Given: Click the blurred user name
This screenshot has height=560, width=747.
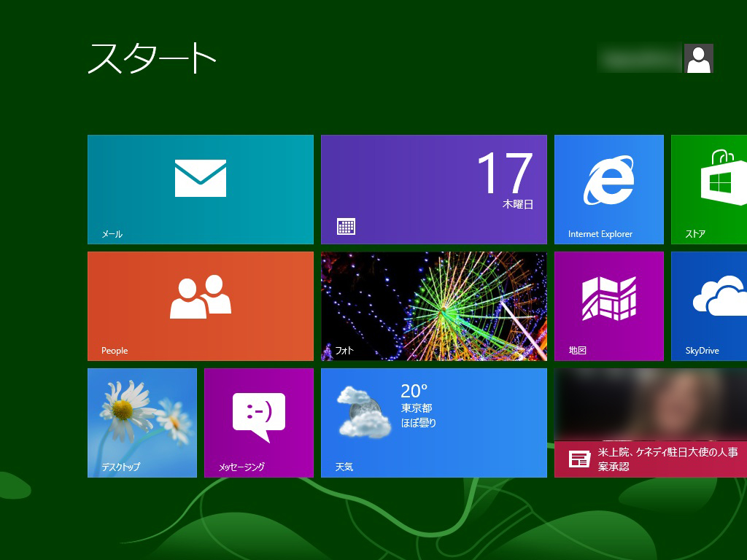Looking at the screenshot, I should point(639,58).
